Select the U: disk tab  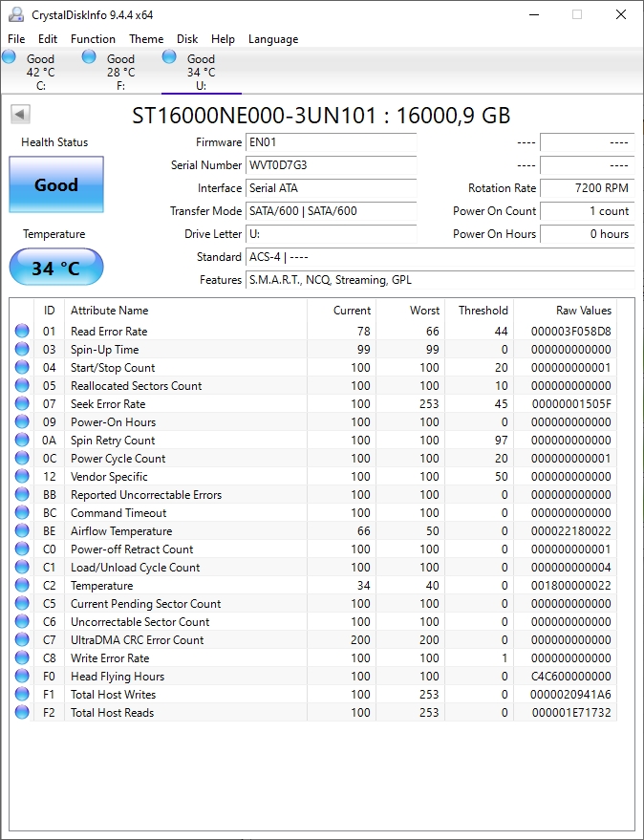201,72
